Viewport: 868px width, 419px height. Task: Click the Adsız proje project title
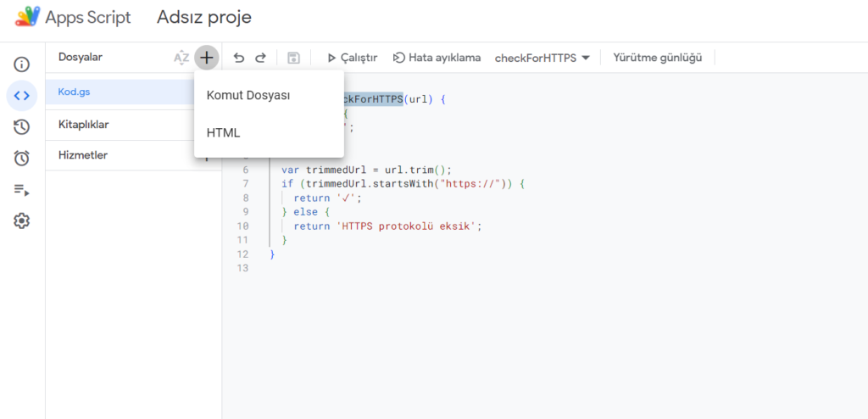203,17
